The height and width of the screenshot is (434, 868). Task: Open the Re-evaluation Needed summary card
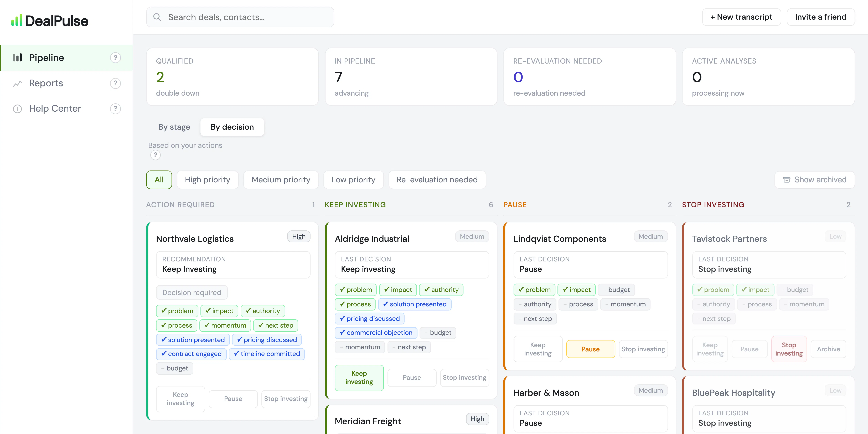(x=590, y=77)
